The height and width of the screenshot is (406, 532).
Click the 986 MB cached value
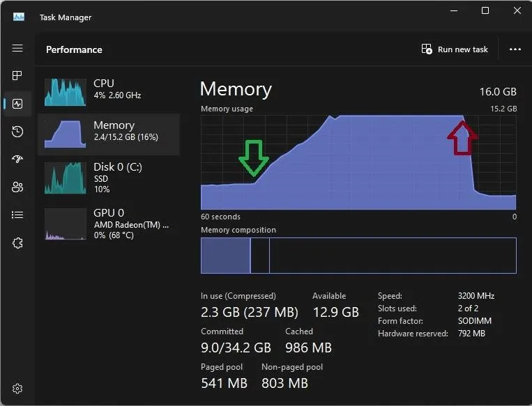coord(308,348)
